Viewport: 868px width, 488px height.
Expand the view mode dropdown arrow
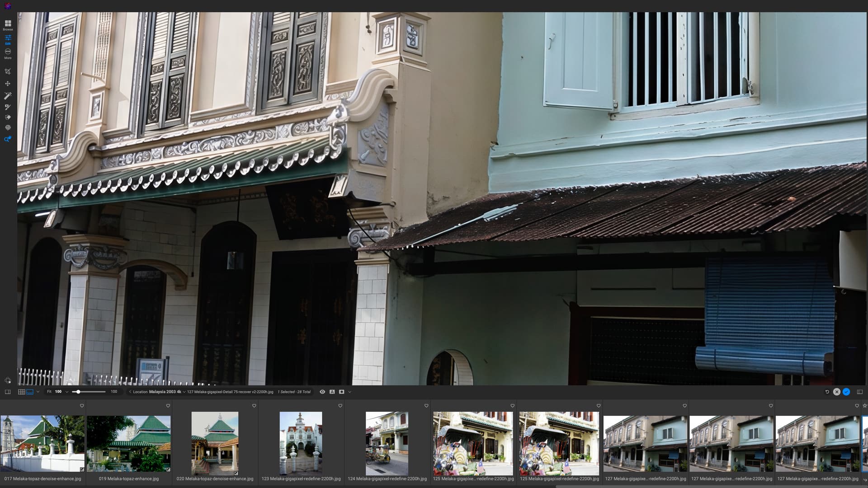(38, 392)
